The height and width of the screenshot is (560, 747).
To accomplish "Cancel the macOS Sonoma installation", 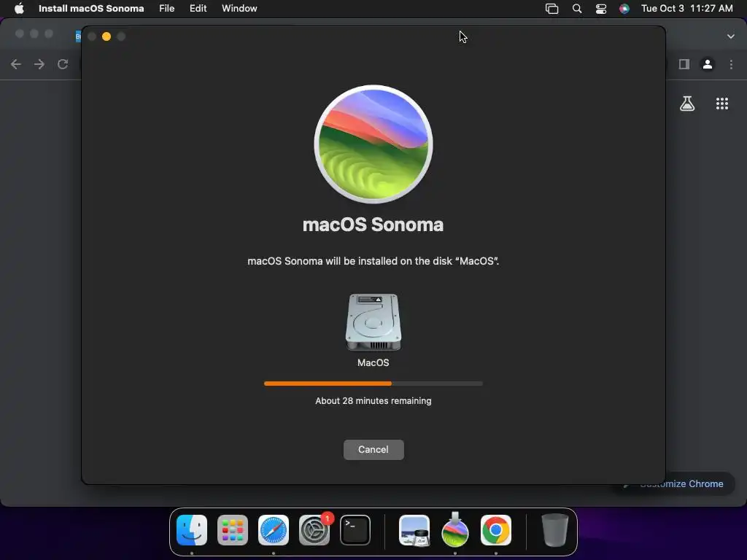I will point(373,449).
